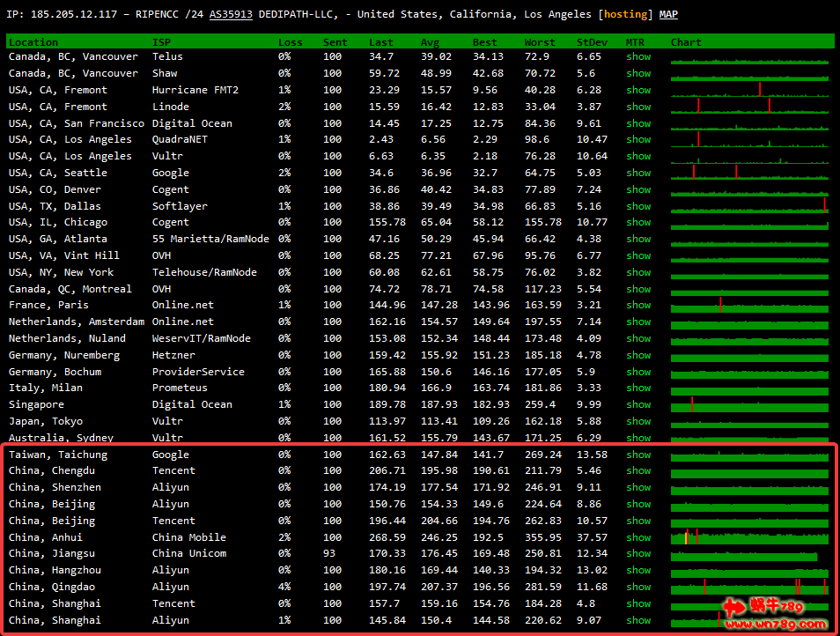Click the chart for Jiangsu China Unicom

click(x=744, y=554)
